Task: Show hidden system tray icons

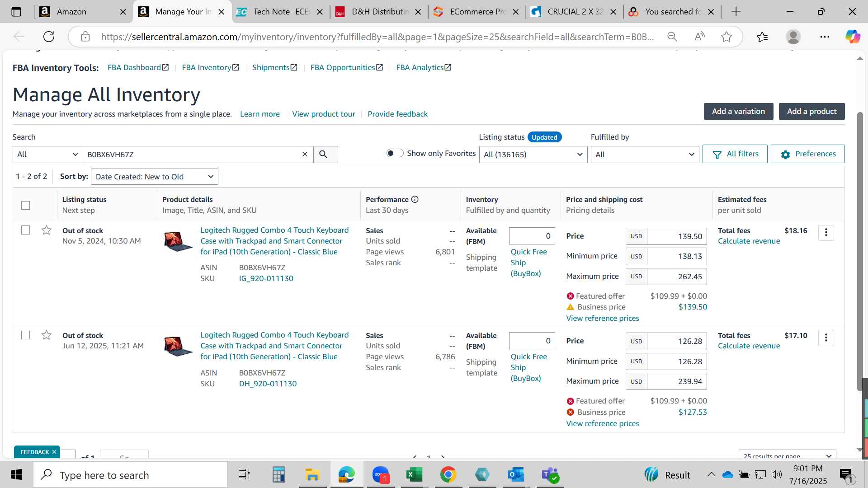Action: (711, 474)
